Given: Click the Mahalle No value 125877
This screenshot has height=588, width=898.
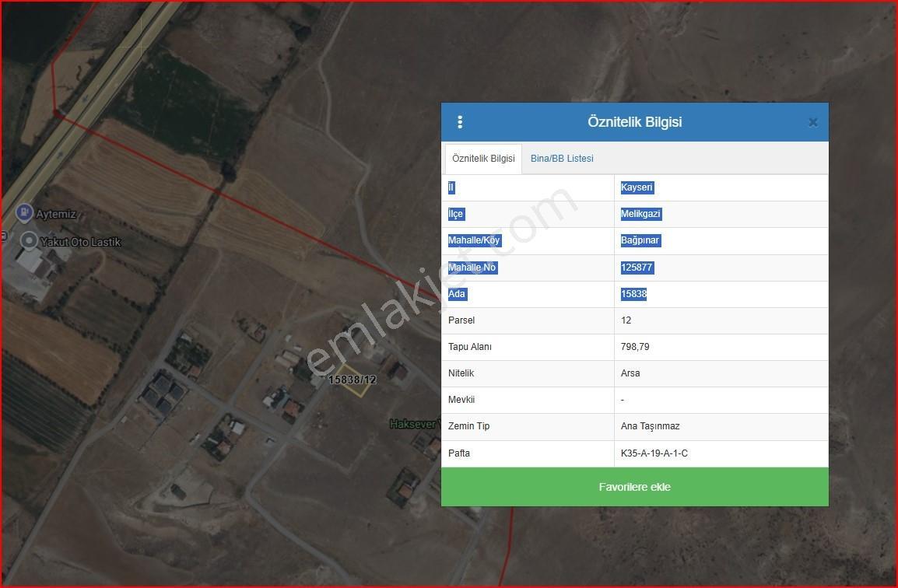Looking at the screenshot, I should coord(637,268).
